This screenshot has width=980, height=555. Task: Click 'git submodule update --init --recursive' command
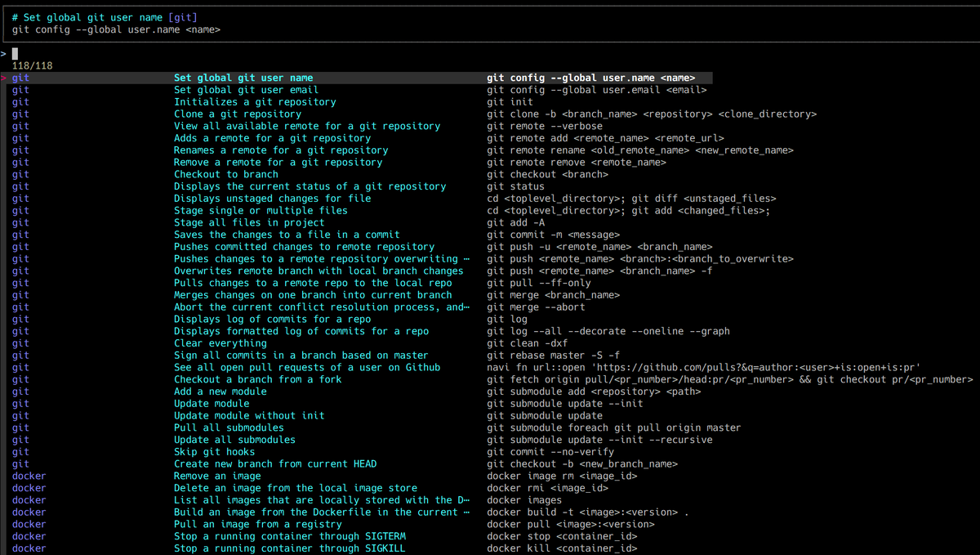[599, 440]
